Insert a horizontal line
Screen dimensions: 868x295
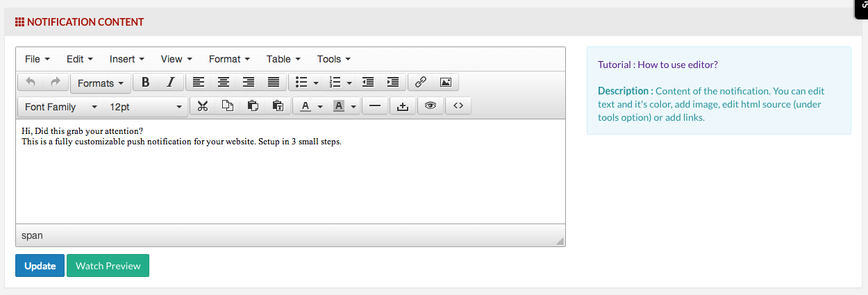tap(375, 106)
